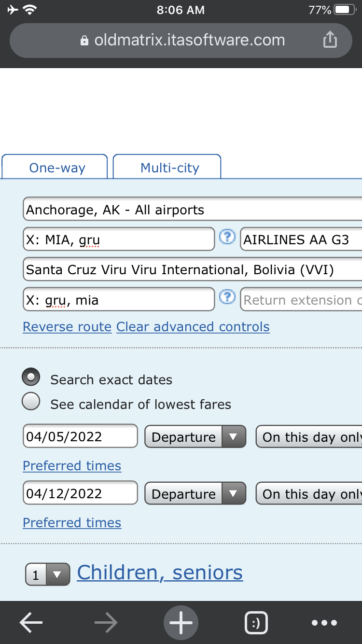Click help icon beside X: gru, mia
This screenshot has height=644, width=362.
(x=227, y=297)
